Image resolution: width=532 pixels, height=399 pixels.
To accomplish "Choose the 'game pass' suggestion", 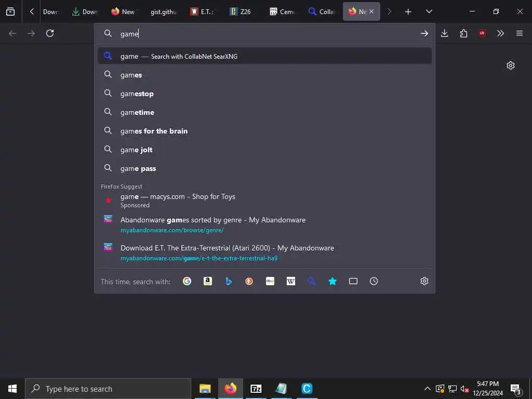I will point(264,168).
